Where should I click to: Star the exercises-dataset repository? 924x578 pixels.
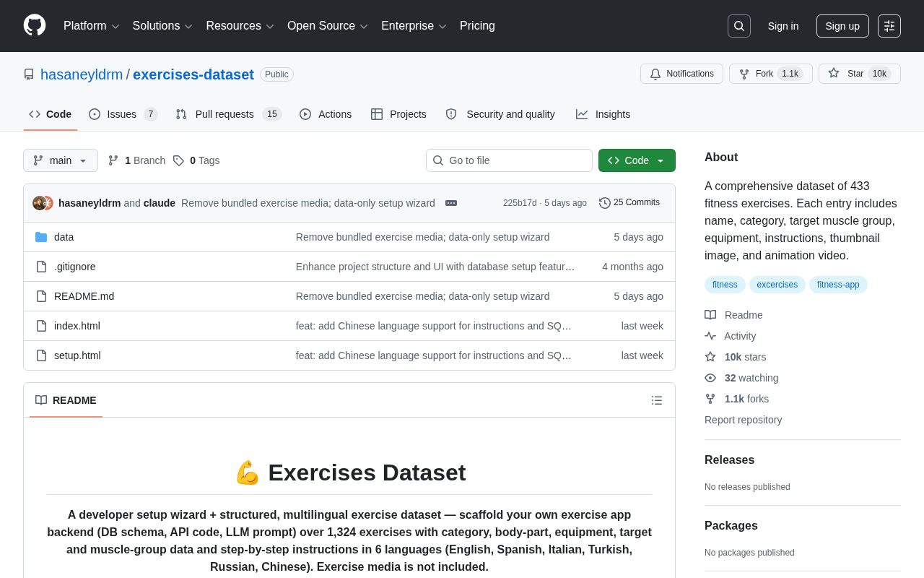859,74
